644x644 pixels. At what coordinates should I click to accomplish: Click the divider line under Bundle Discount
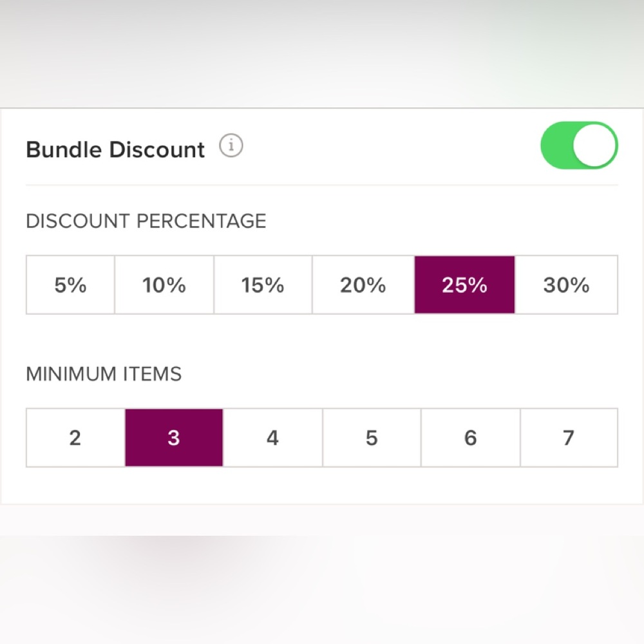click(x=322, y=185)
